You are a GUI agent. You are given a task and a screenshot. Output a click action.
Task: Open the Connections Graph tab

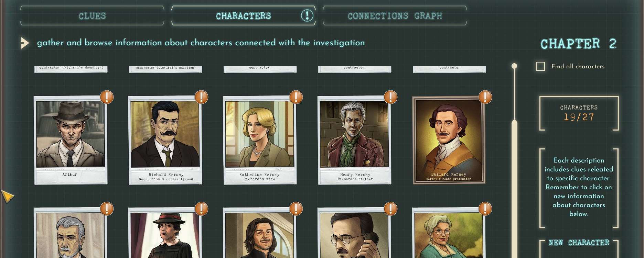[x=395, y=16]
